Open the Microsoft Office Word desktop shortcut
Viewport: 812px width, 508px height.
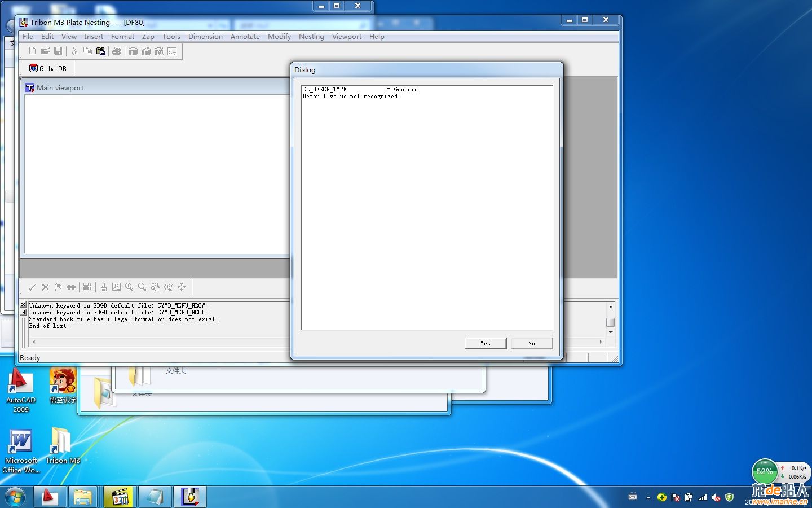(x=21, y=451)
